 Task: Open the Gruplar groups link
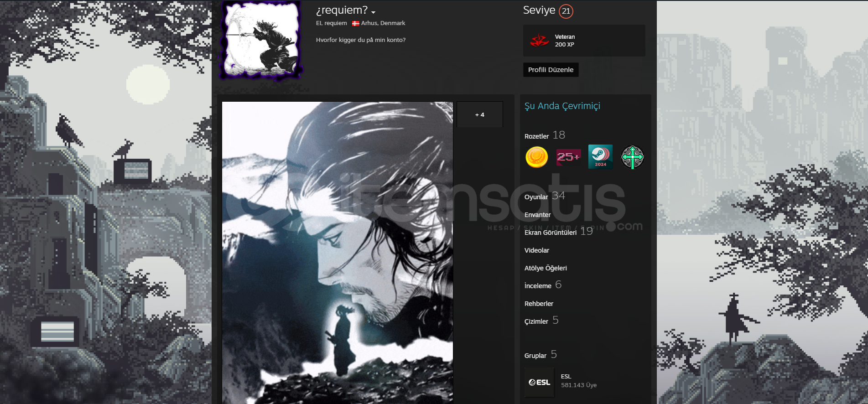(535, 356)
